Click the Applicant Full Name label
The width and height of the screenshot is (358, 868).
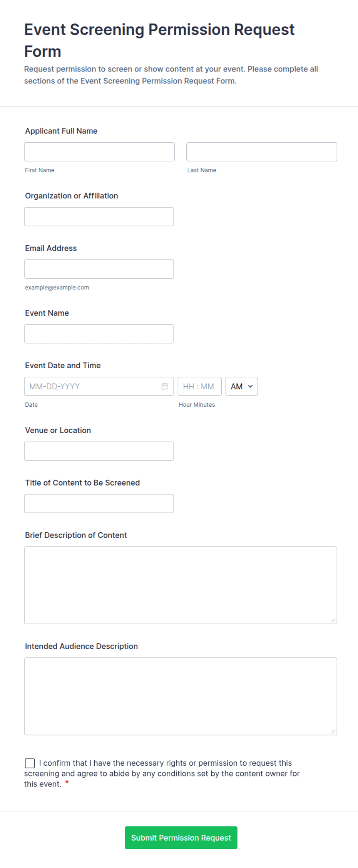point(61,131)
